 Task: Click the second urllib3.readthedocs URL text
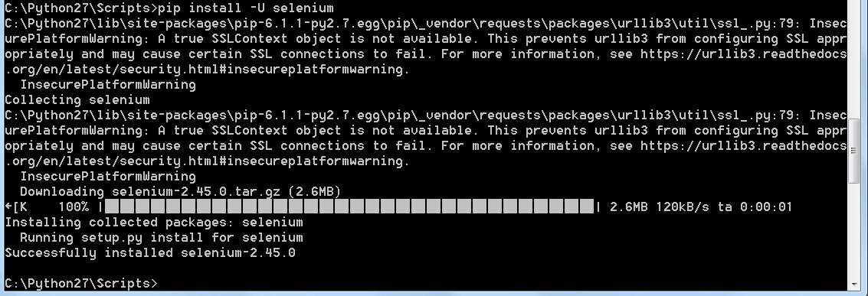[743, 146]
